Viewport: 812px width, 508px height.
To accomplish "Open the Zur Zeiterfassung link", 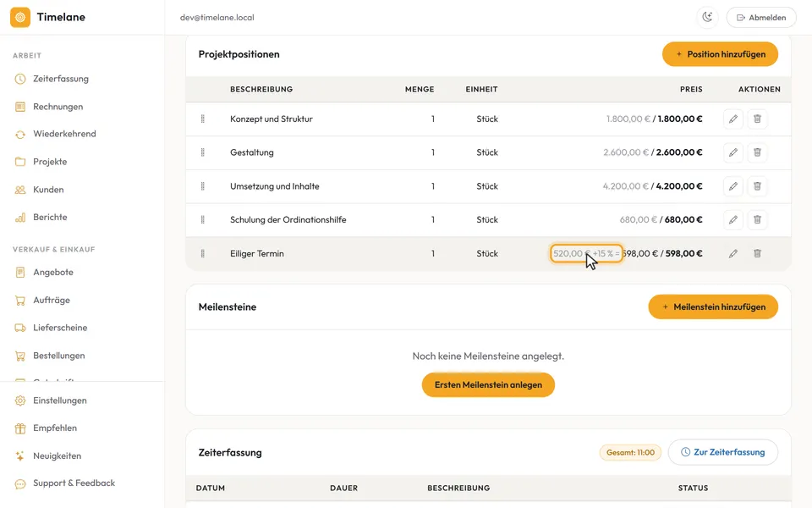I will (723, 452).
